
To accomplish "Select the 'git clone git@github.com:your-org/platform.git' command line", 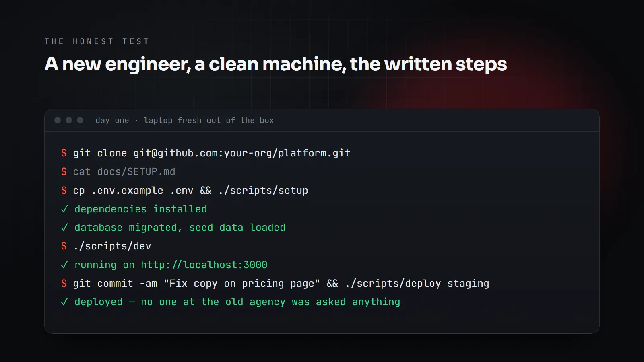I will coord(212,153).
